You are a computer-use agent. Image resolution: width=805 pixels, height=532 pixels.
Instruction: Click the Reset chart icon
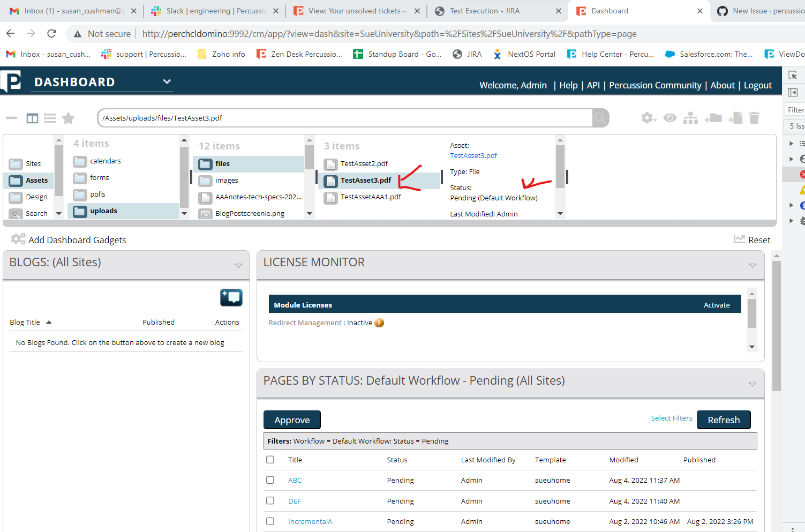(740, 239)
